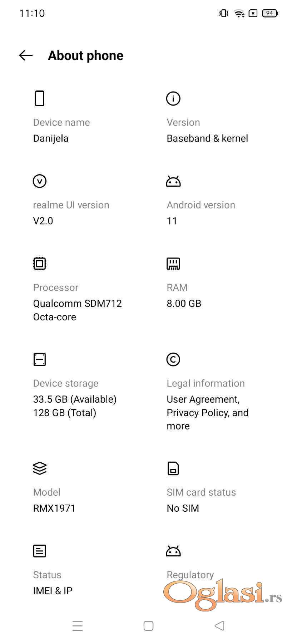Open recent apps with the menu navigation button
Image resolution: width=297 pixels, height=644 pixels.
(x=78, y=626)
